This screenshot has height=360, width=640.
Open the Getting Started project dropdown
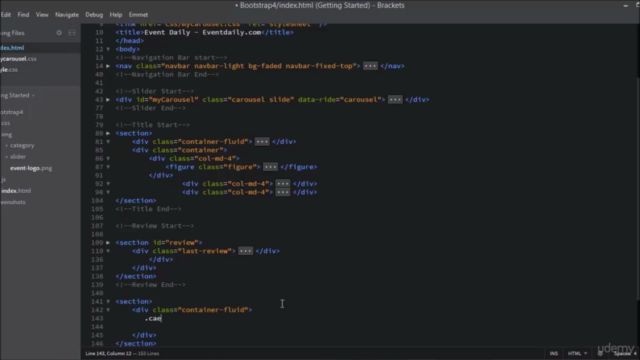[18, 96]
